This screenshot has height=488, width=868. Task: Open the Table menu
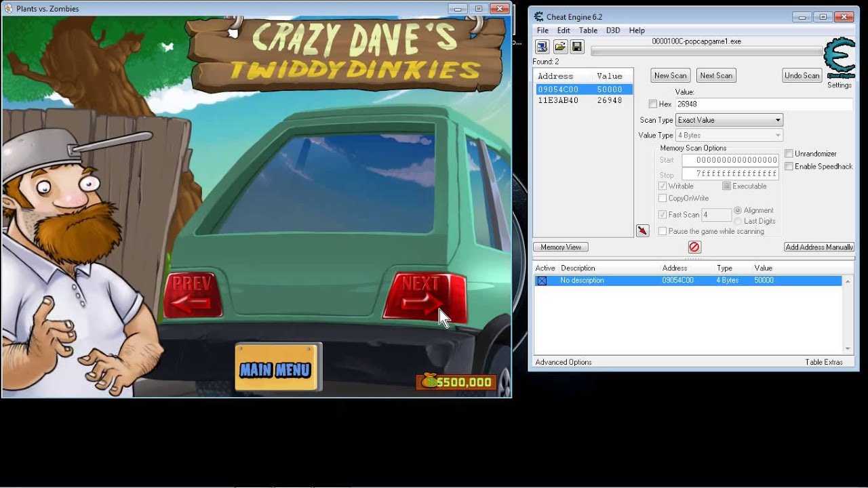[x=588, y=30]
